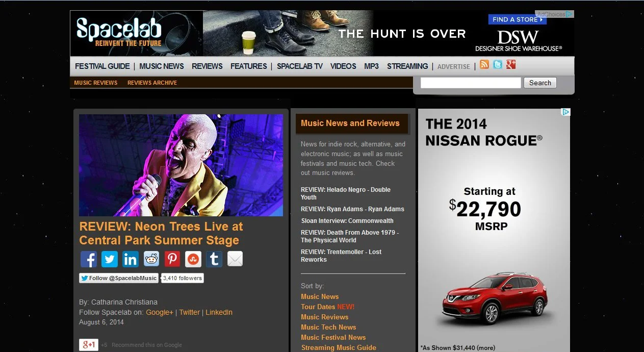Share the article on Tumblr
The image size is (644, 352).
214,259
